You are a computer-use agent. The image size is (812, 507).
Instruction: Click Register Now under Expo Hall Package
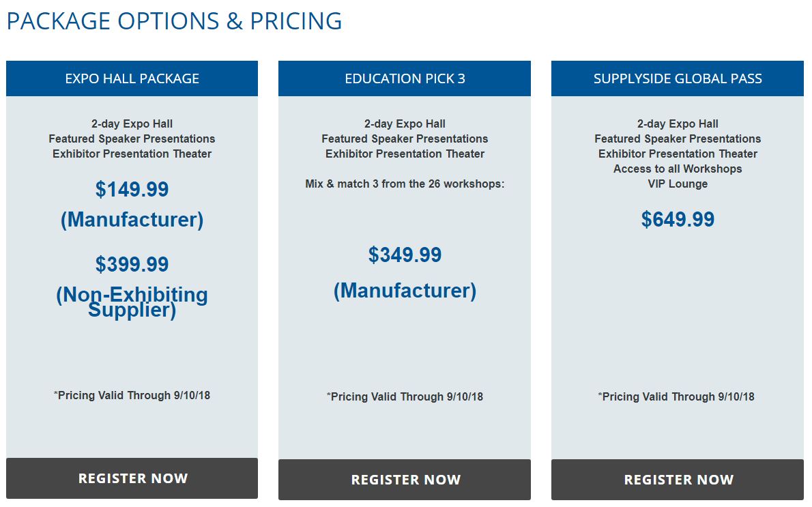tap(132, 478)
